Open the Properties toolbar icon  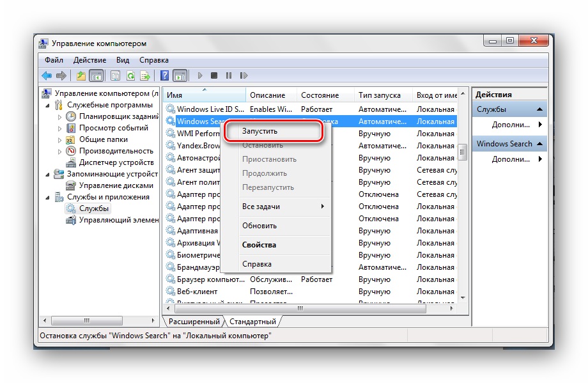coord(116,76)
